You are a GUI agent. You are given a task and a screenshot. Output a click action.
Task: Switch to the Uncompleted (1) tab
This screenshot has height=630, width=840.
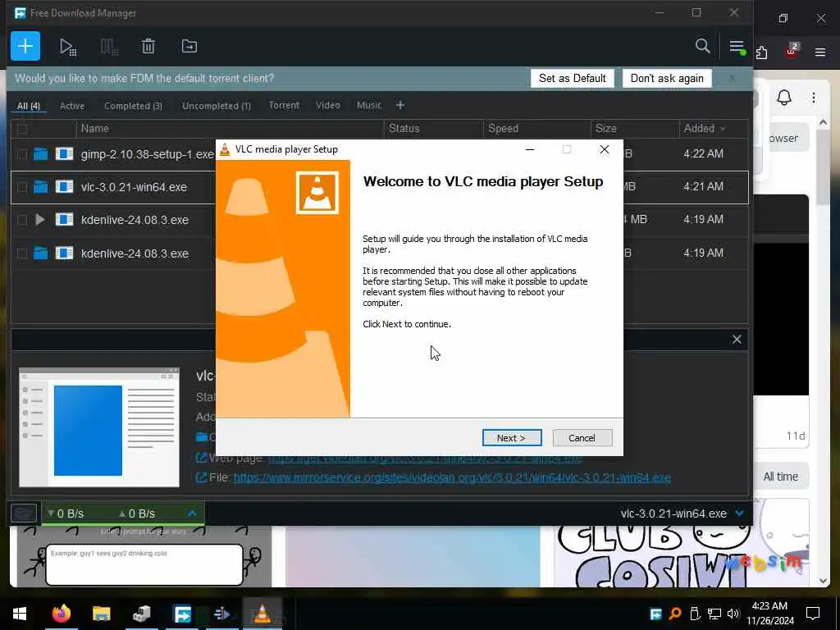coord(216,106)
